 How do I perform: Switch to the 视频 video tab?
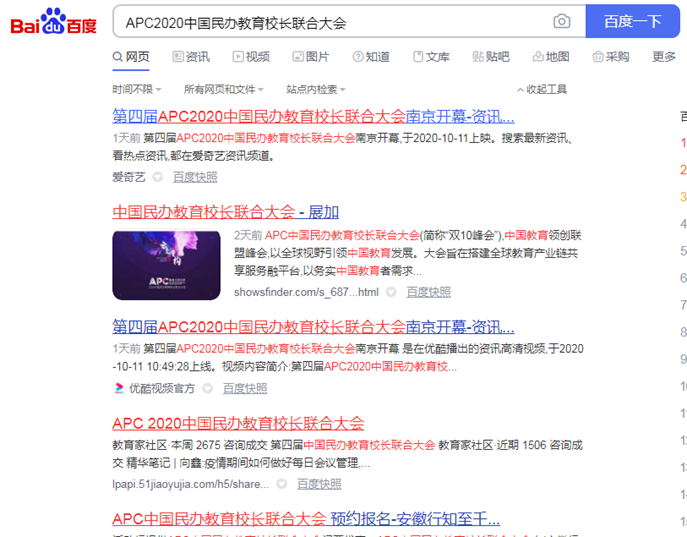(x=250, y=57)
